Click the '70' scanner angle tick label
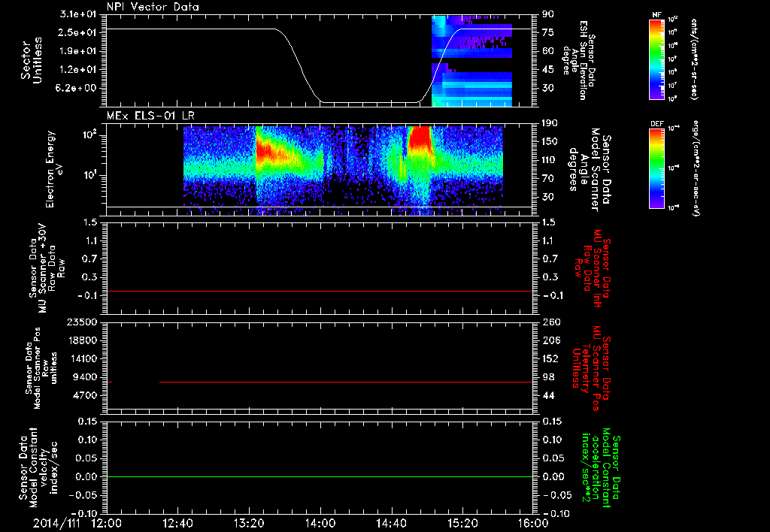The width and height of the screenshot is (770, 532). (548, 179)
